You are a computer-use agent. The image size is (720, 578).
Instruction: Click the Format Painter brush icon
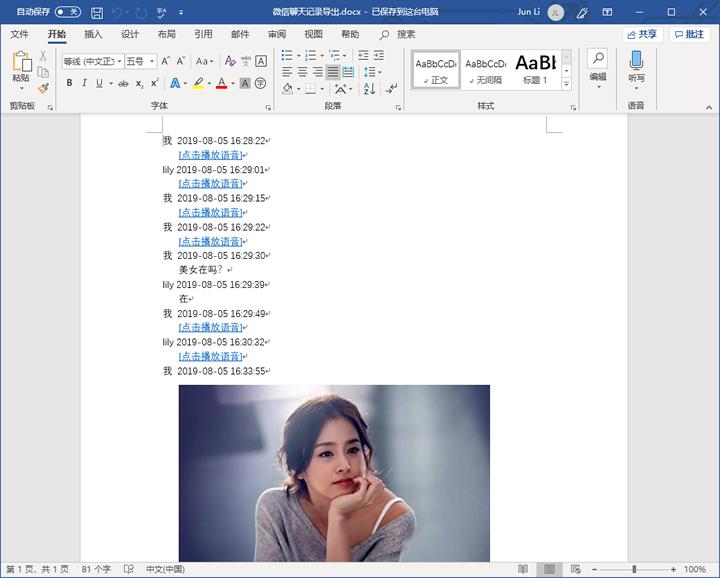(43, 89)
